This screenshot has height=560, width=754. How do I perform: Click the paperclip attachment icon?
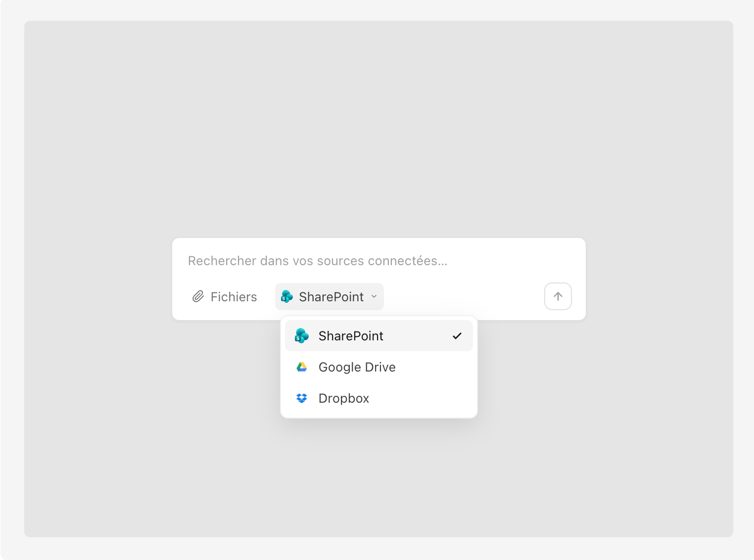click(x=198, y=296)
